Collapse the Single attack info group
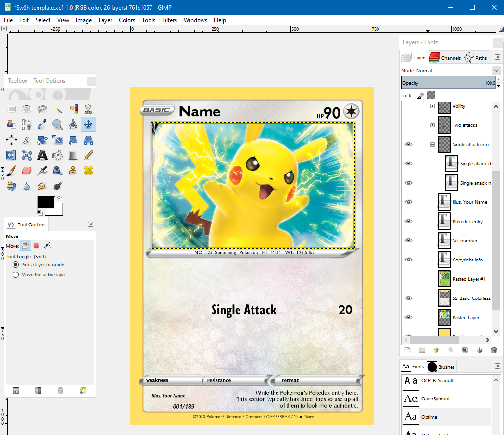 (432, 144)
